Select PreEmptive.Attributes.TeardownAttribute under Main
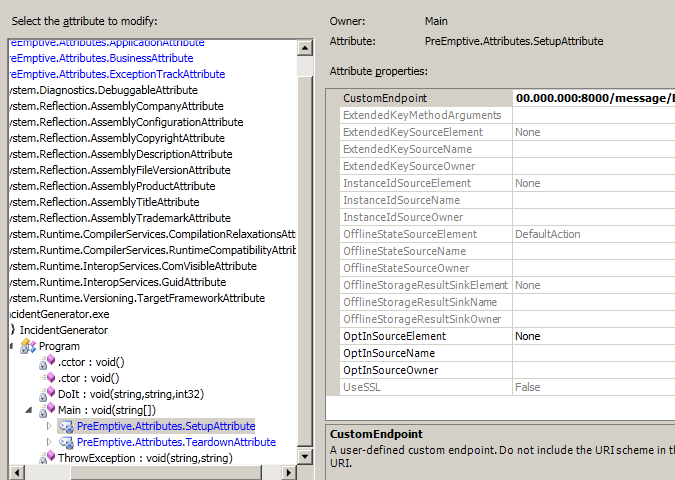The height and width of the screenshot is (480, 675). coord(176,442)
